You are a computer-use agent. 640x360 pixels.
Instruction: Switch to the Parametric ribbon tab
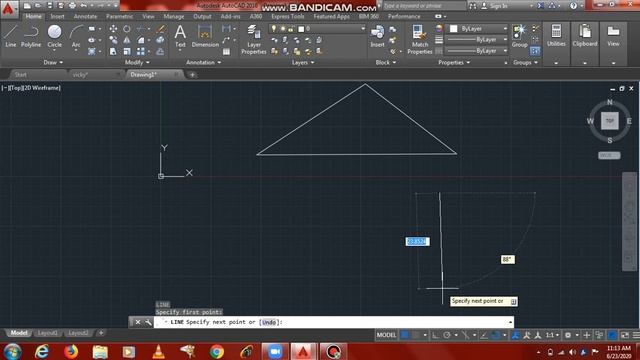[x=119, y=16]
